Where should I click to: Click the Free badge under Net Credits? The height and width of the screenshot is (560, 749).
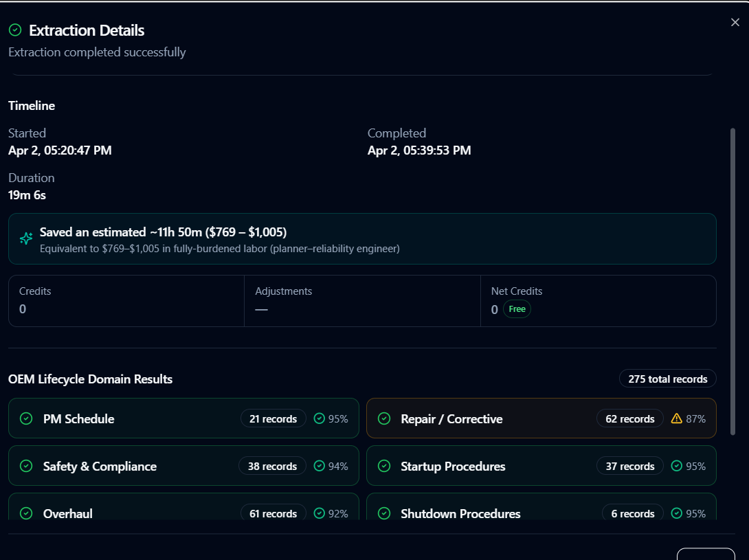[517, 309]
